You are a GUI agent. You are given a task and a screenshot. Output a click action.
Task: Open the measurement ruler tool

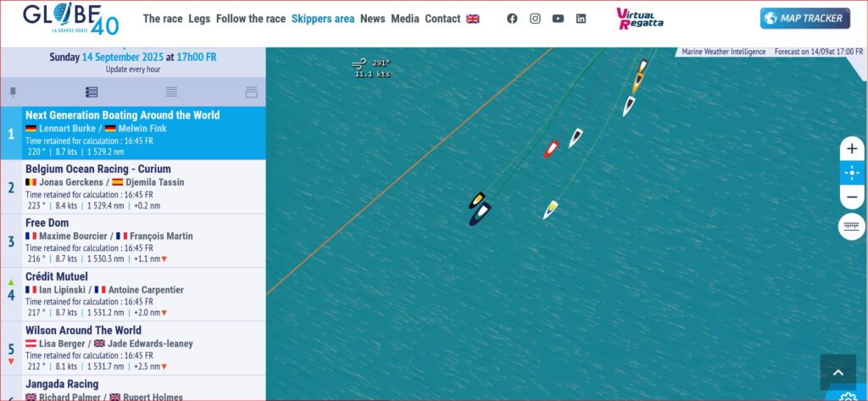click(852, 226)
